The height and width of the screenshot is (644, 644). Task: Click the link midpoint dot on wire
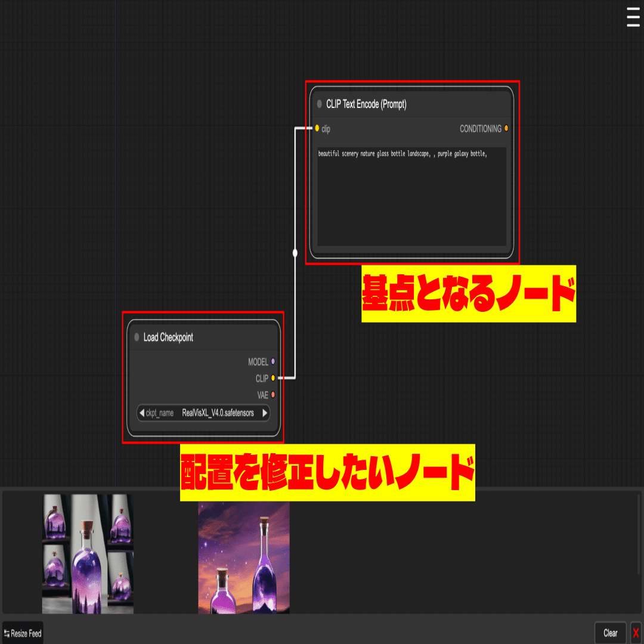click(x=295, y=253)
